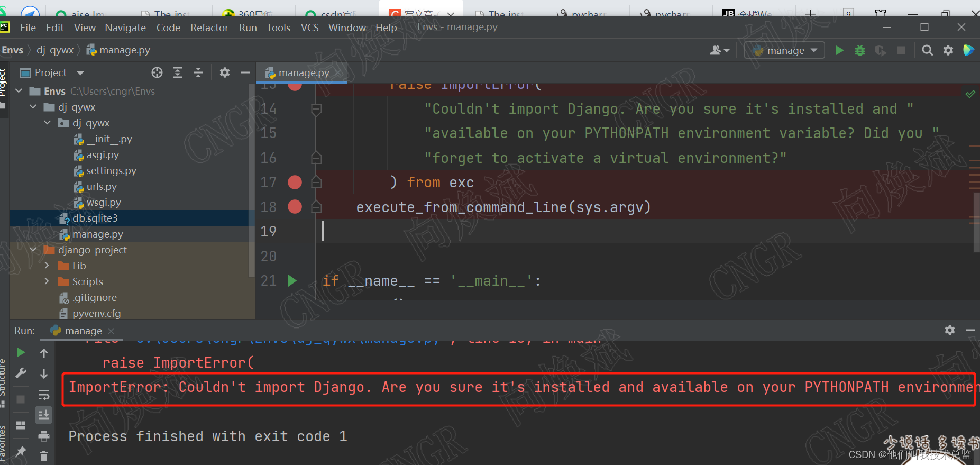Toggle soft-wrap in Run console
Image resolution: width=980 pixels, height=465 pixels.
click(44, 395)
